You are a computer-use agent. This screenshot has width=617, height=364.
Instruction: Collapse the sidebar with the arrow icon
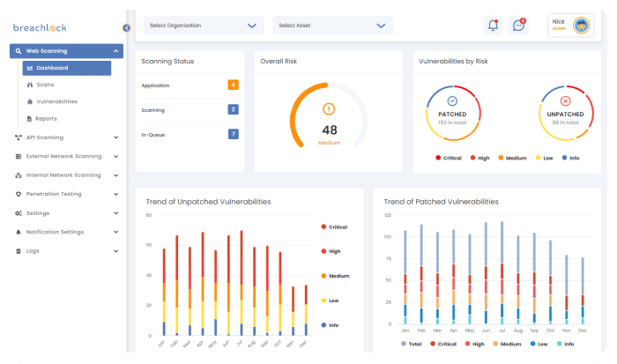point(127,28)
